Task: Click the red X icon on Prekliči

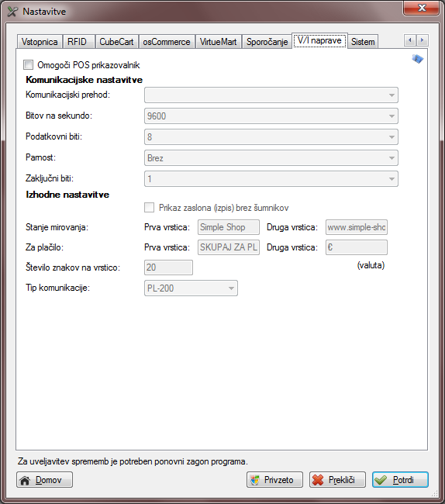Action: [x=318, y=480]
